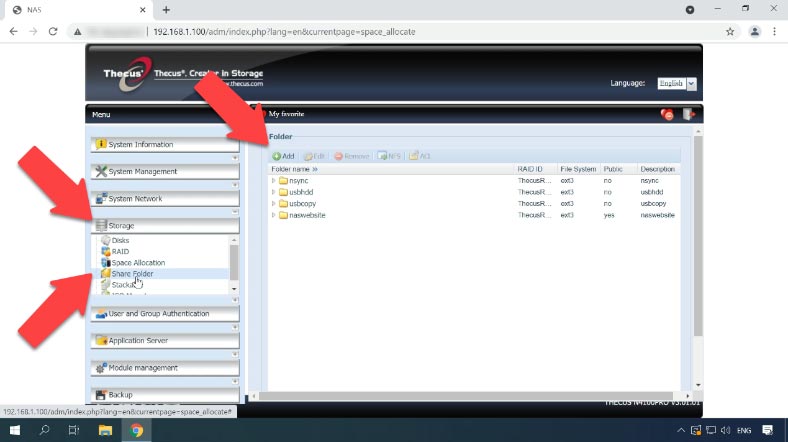Open the System Network menu section
788x442 pixels.
pyautogui.click(x=165, y=199)
